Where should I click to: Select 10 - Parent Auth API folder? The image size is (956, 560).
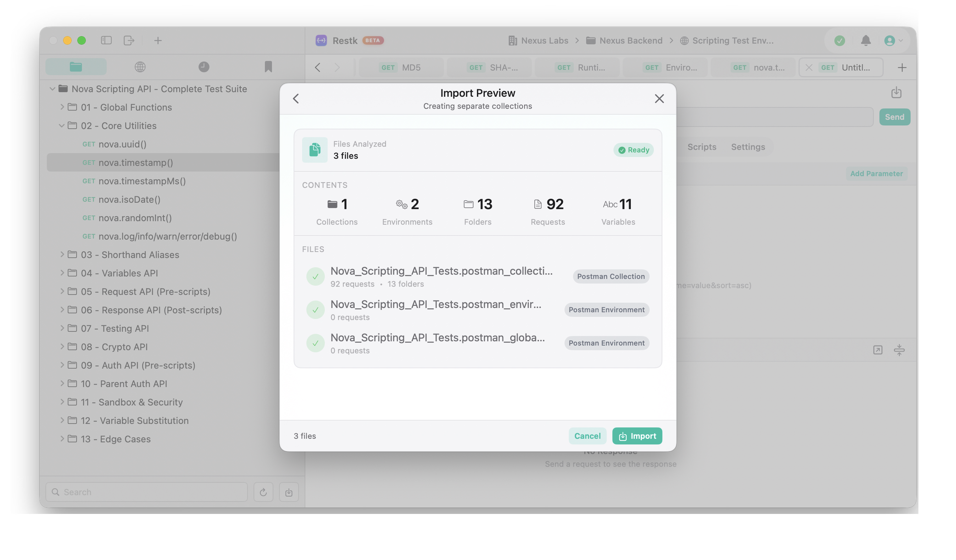124,384
